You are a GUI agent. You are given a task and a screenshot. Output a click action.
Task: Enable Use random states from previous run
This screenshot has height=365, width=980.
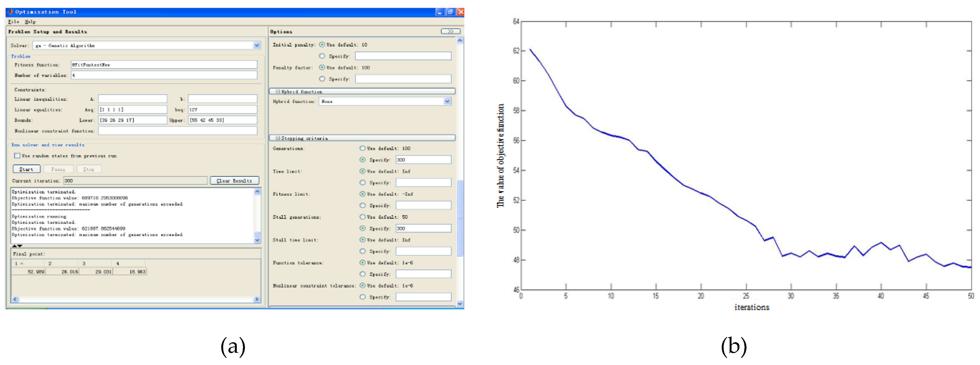coord(17,156)
